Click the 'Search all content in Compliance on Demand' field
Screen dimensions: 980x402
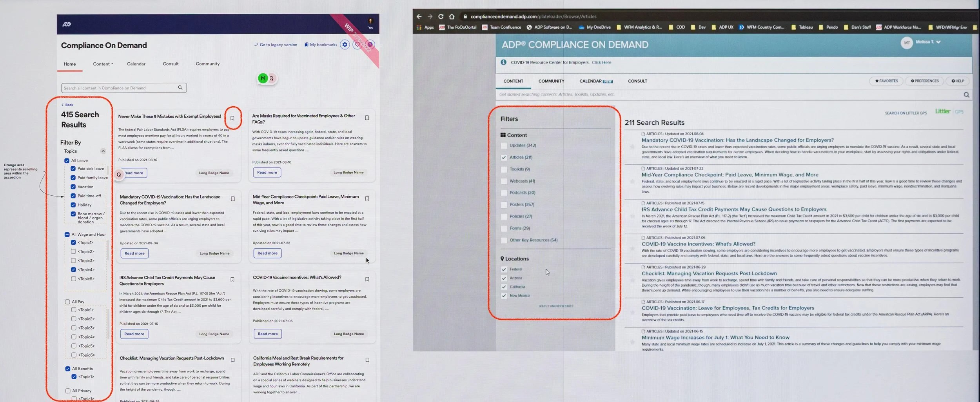pyautogui.click(x=124, y=88)
